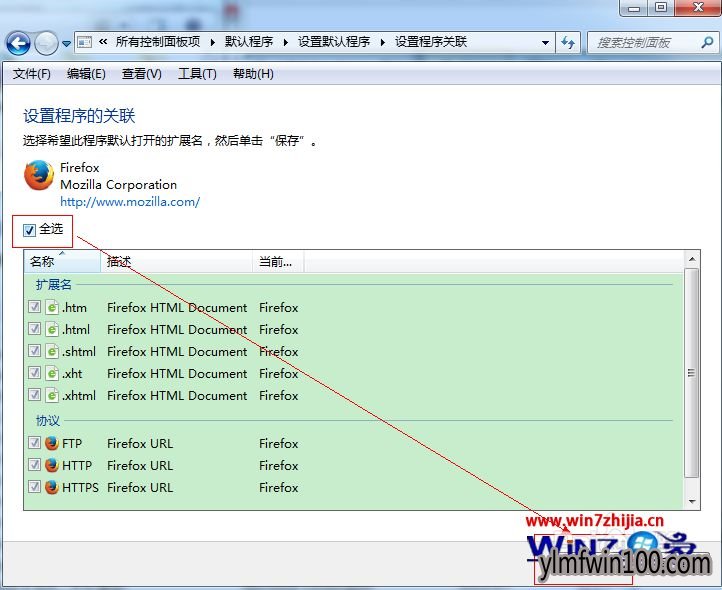Open the 文件(F) menu
The width and height of the screenshot is (722, 590).
[31, 74]
